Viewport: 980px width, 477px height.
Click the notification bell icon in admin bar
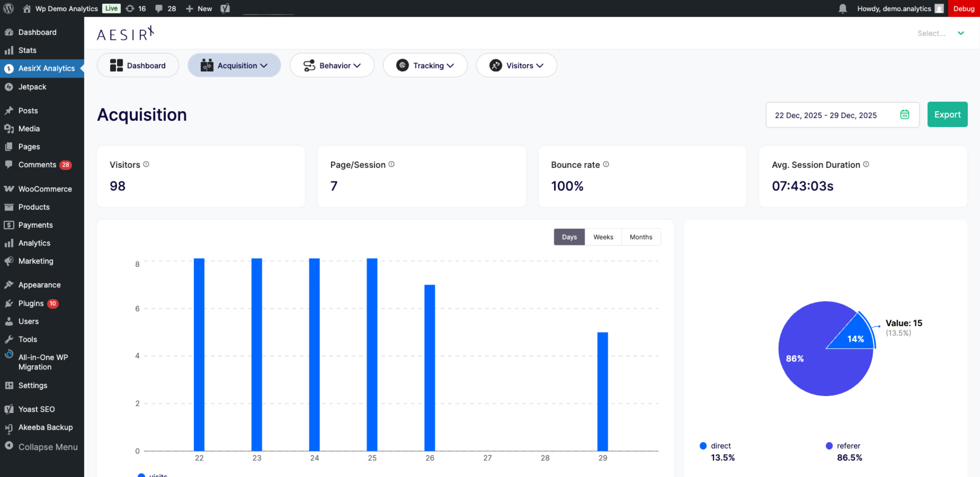(x=842, y=8)
